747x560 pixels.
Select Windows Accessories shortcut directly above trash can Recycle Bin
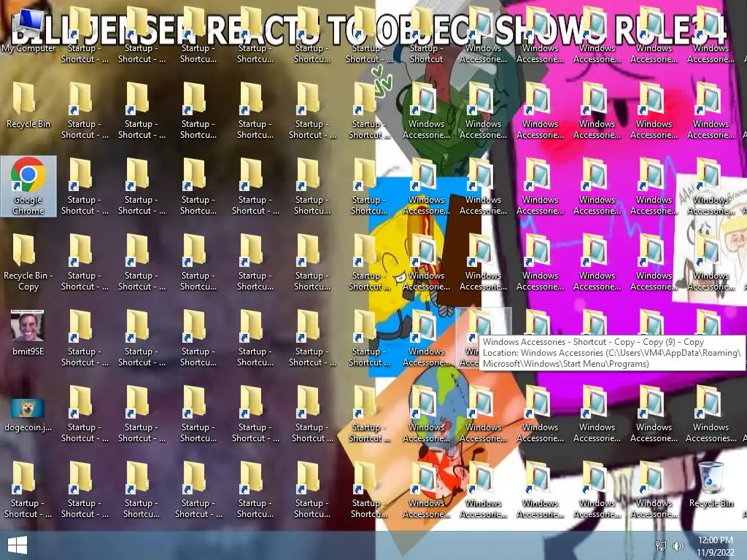click(711, 414)
